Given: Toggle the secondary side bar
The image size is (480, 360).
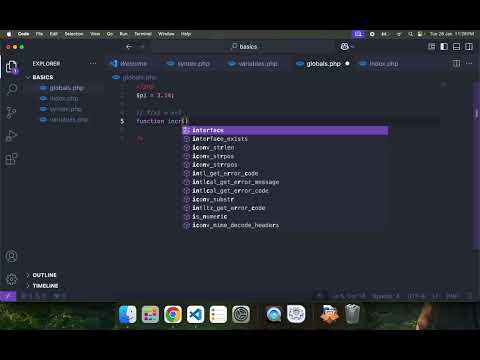Looking at the screenshot, I should coord(469,46).
